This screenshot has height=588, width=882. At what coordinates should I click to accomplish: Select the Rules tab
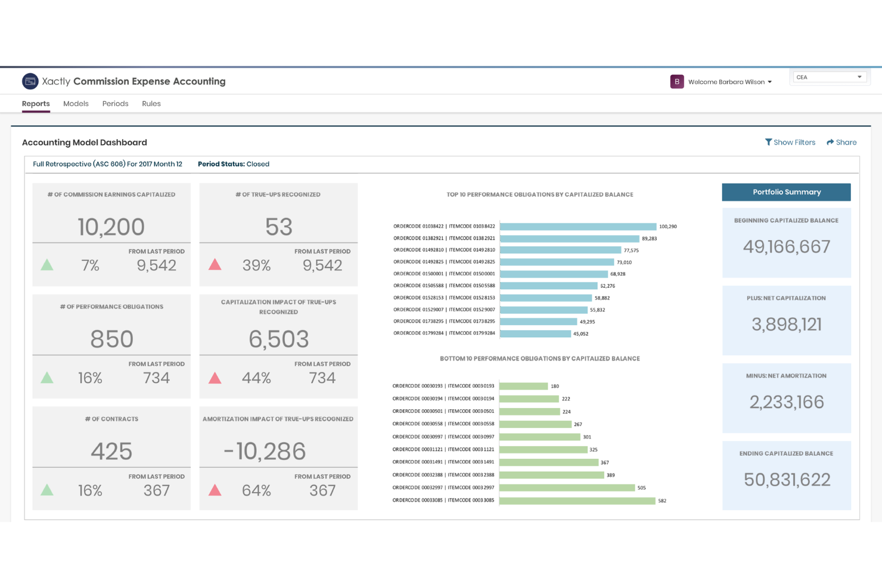[x=151, y=104]
